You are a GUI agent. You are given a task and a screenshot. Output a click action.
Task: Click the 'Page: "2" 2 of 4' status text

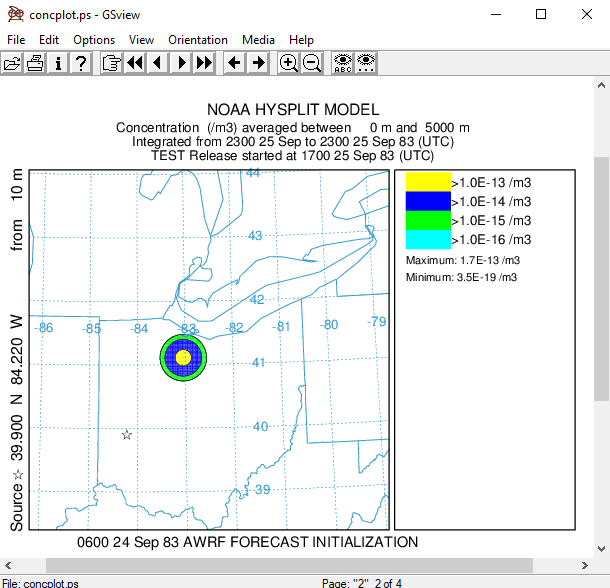click(362, 583)
